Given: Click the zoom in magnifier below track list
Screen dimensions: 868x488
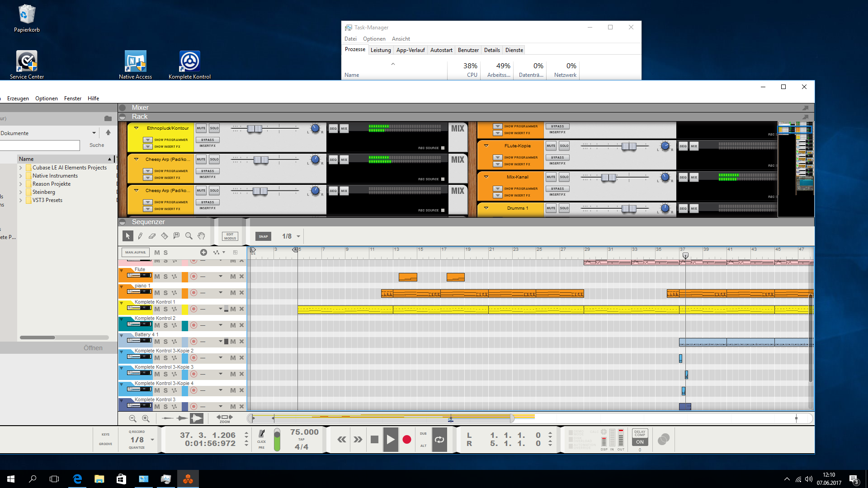Looking at the screenshot, I should click(x=146, y=419).
